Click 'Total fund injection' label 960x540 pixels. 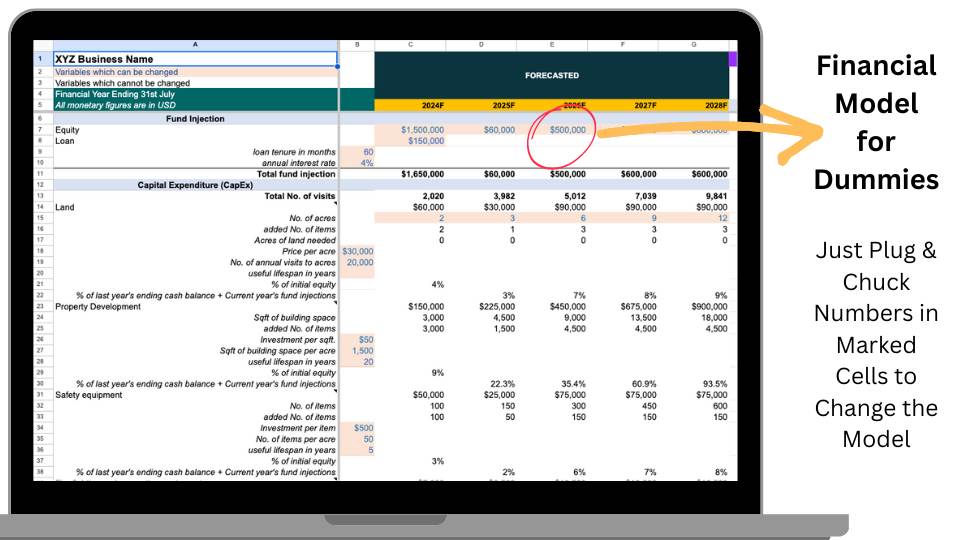pyautogui.click(x=296, y=174)
